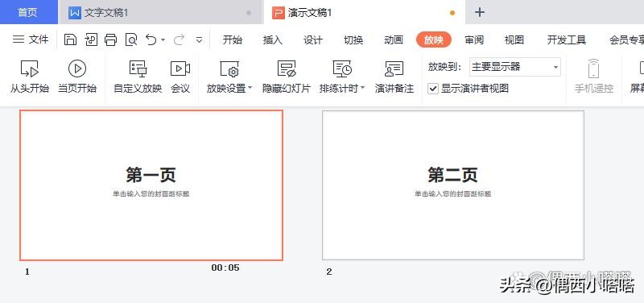This screenshot has width=644, height=303.
Task: Click the export to PDF icon
Action: point(91,39)
